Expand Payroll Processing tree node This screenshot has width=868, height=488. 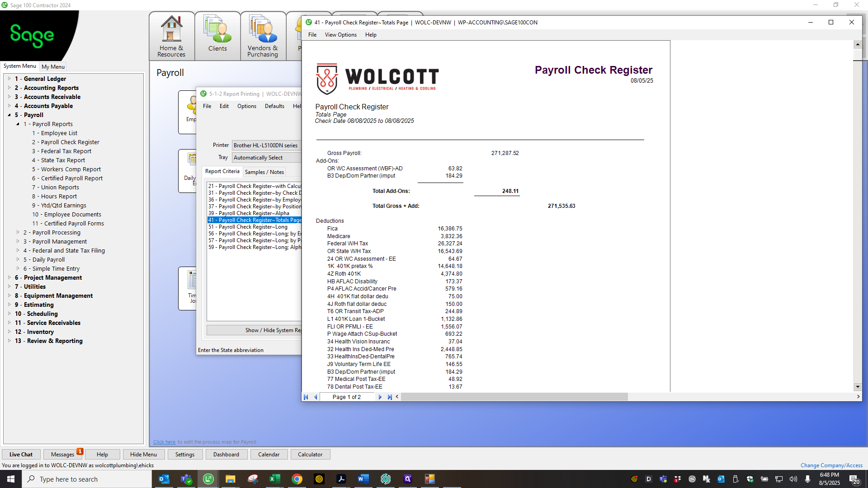[x=18, y=232]
